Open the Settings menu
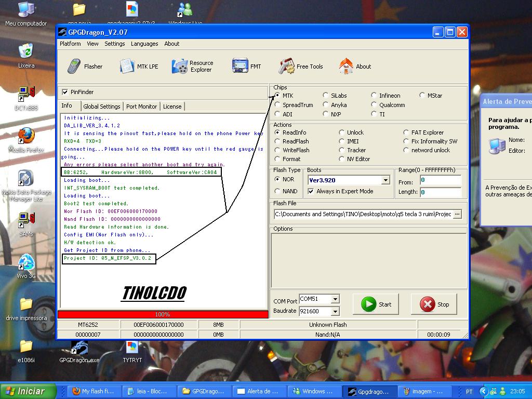The width and height of the screenshot is (532, 399). 115,44
